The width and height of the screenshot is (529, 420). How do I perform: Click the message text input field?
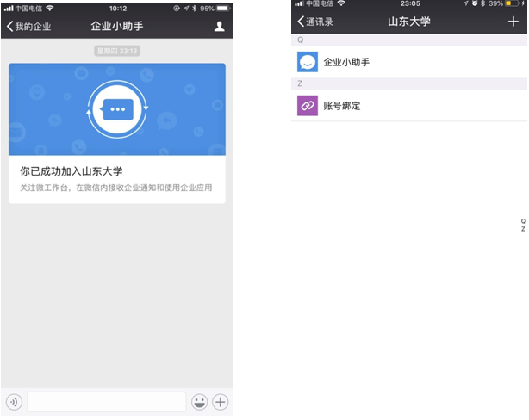click(106, 402)
